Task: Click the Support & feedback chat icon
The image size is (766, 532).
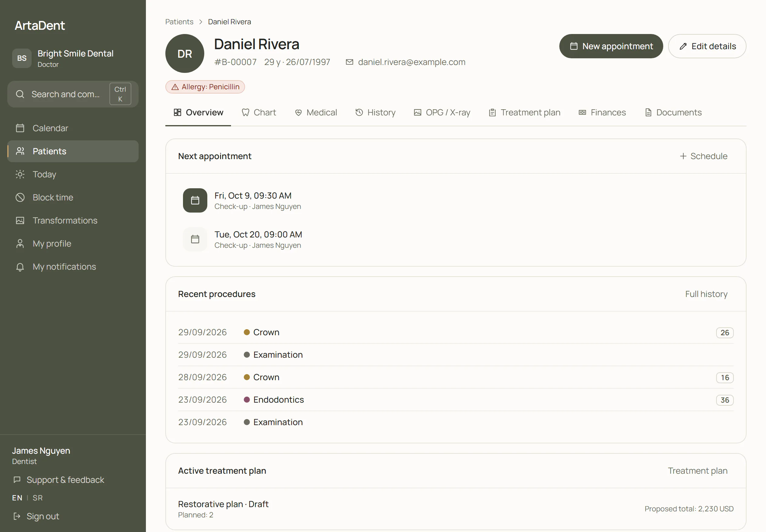Action: tap(17, 480)
